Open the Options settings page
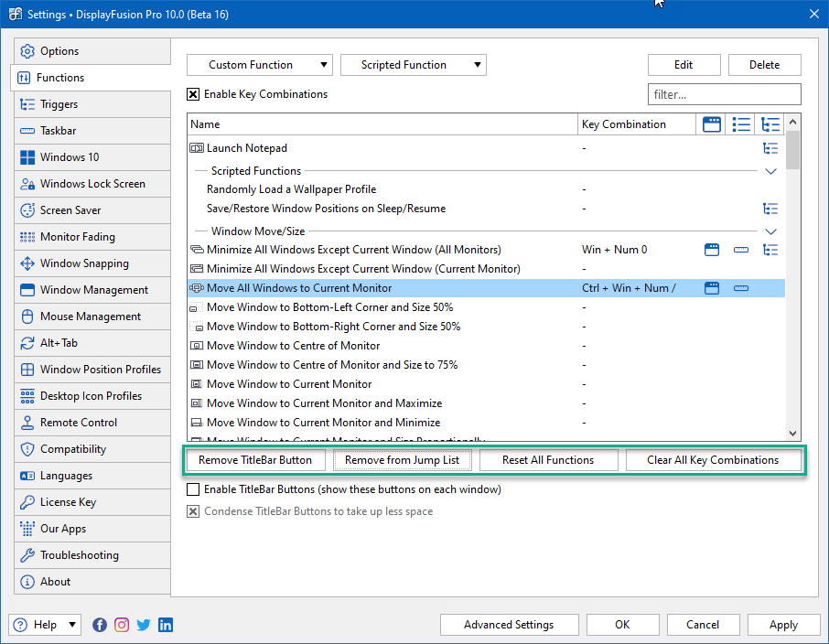 point(92,51)
